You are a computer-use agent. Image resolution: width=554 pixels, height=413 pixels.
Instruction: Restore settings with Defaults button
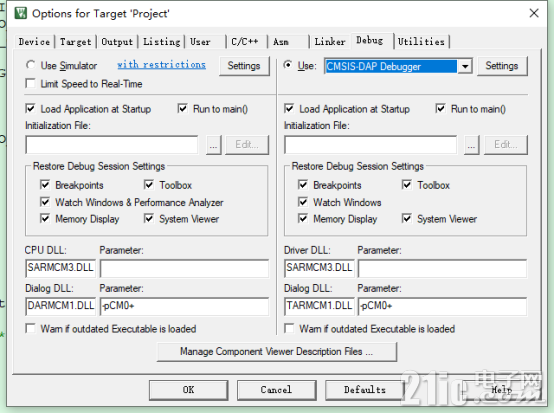coord(365,390)
